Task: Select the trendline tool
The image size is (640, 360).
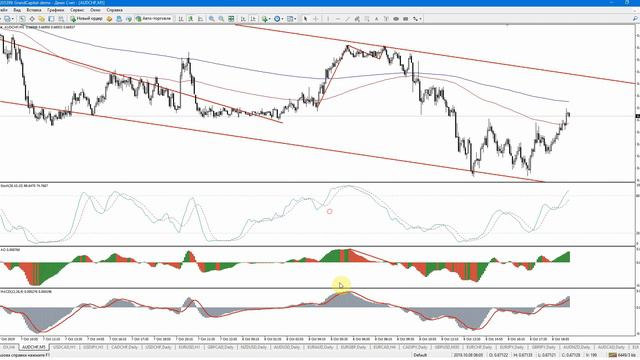Action: click(x=348, y=19)
